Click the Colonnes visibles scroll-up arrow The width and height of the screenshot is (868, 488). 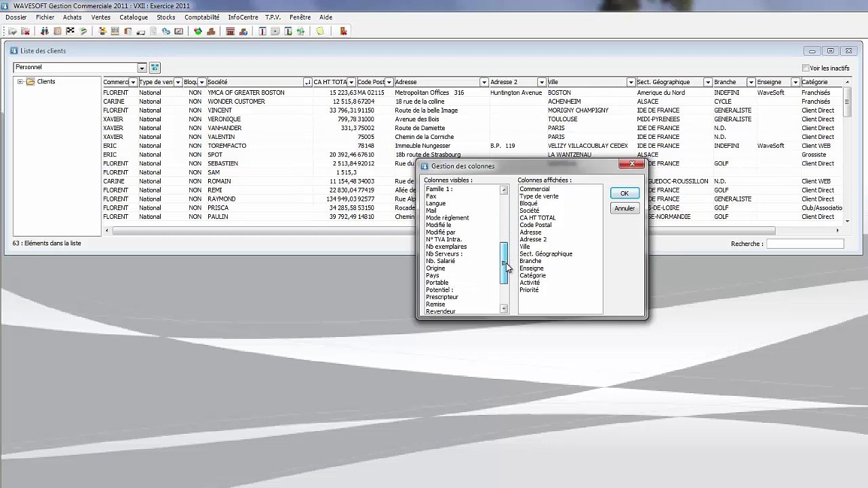pos(504,190)
